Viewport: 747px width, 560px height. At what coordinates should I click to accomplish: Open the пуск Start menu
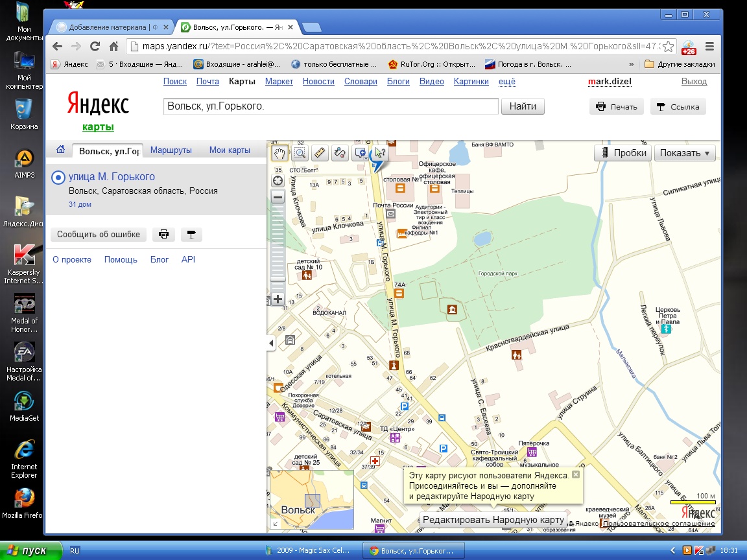click(x=31, y=550)
